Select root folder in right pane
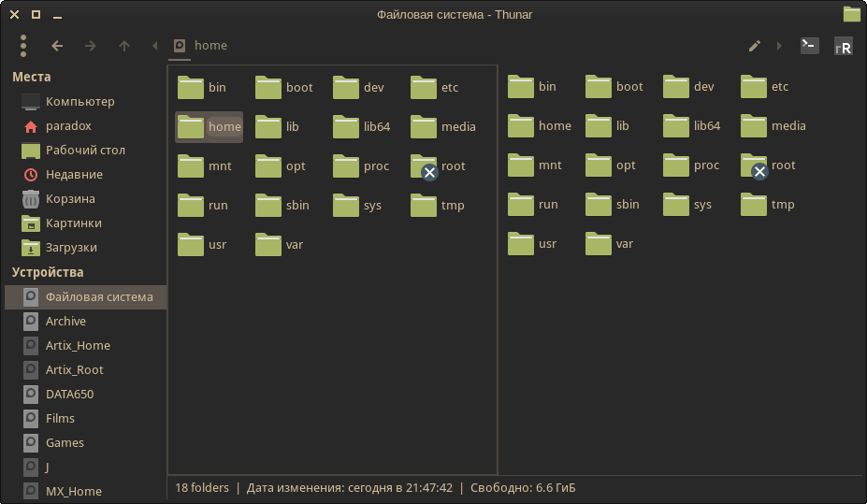Viewport: 867px width, 504px height. (768, 166)
